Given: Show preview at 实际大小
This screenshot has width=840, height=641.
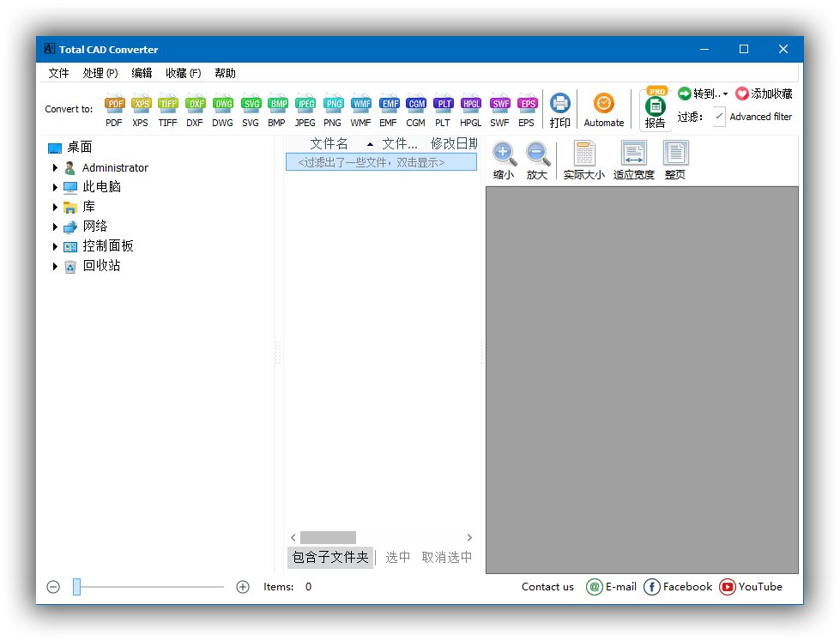Looking at the screenshot, I should point(584,160).
